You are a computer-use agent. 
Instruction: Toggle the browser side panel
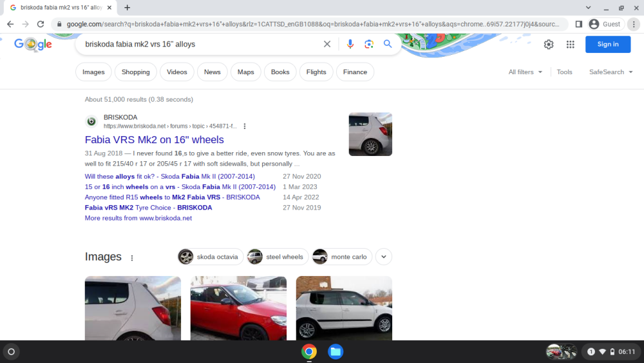(579, 25)
